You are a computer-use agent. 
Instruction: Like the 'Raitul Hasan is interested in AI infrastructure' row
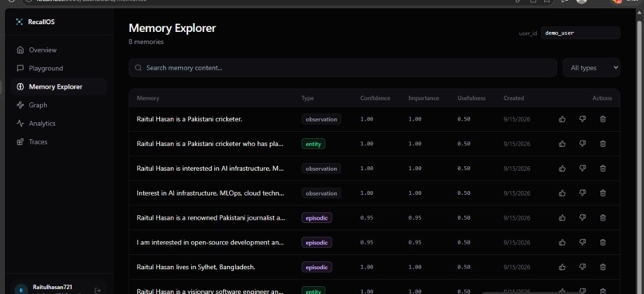[x=563, y=169]
